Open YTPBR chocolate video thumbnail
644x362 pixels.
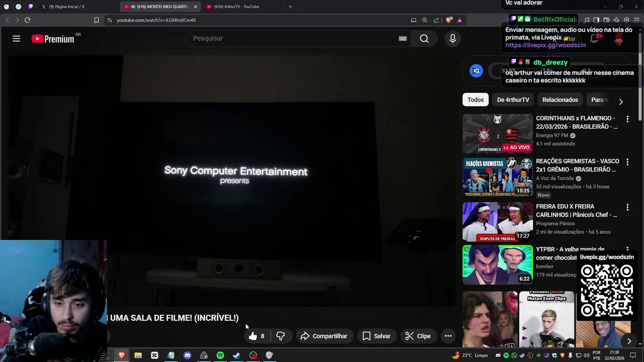498,265
